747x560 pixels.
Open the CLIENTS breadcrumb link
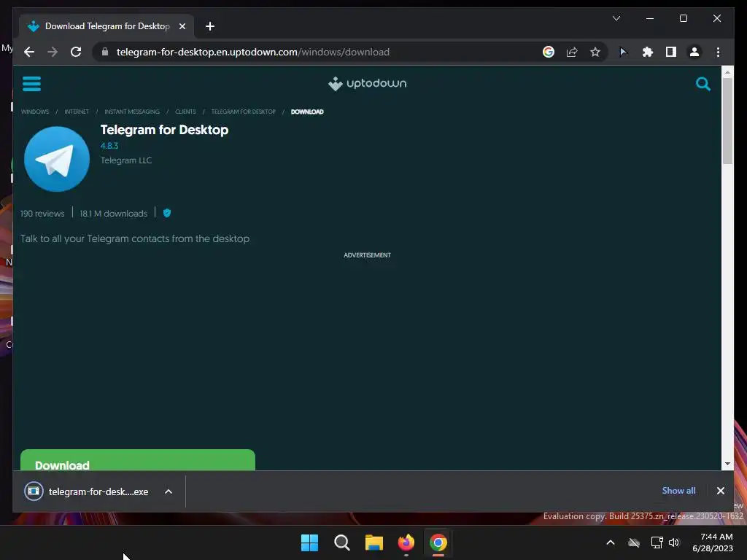(185, 112)
